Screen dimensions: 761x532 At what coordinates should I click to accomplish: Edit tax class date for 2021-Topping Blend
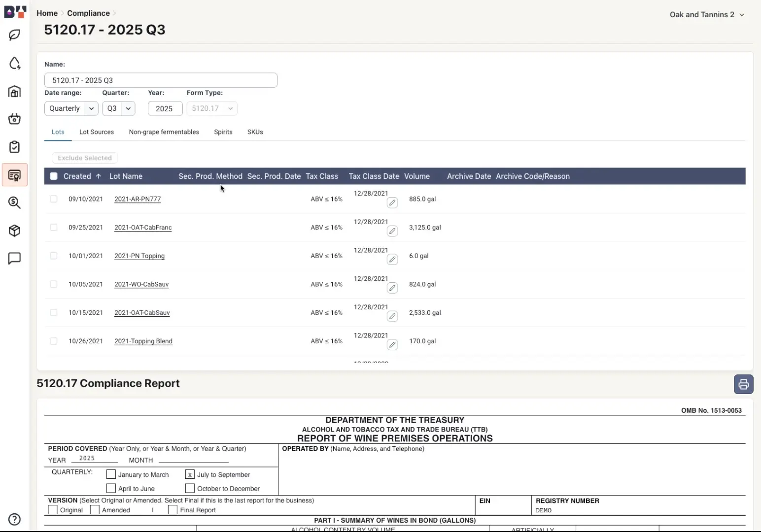[x=392, y=345]
